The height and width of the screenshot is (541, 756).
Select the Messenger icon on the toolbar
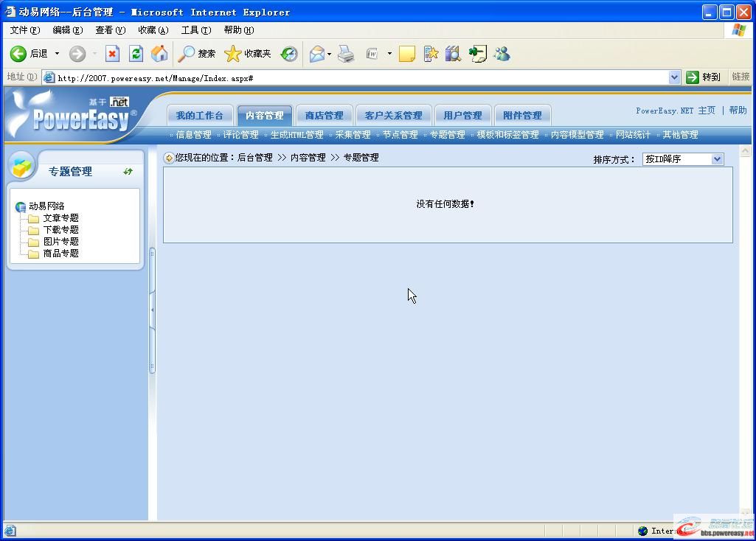tap(502, 53)
